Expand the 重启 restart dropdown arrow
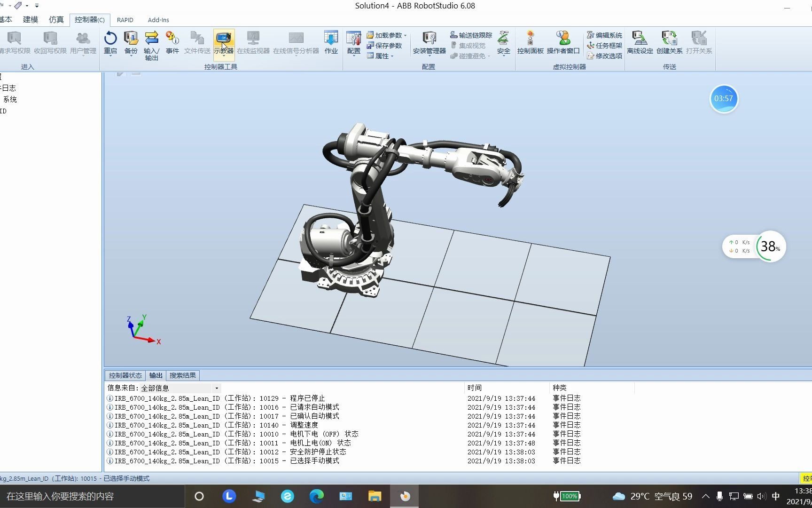This screenshot has height=508, width=812. coord(110,56)
